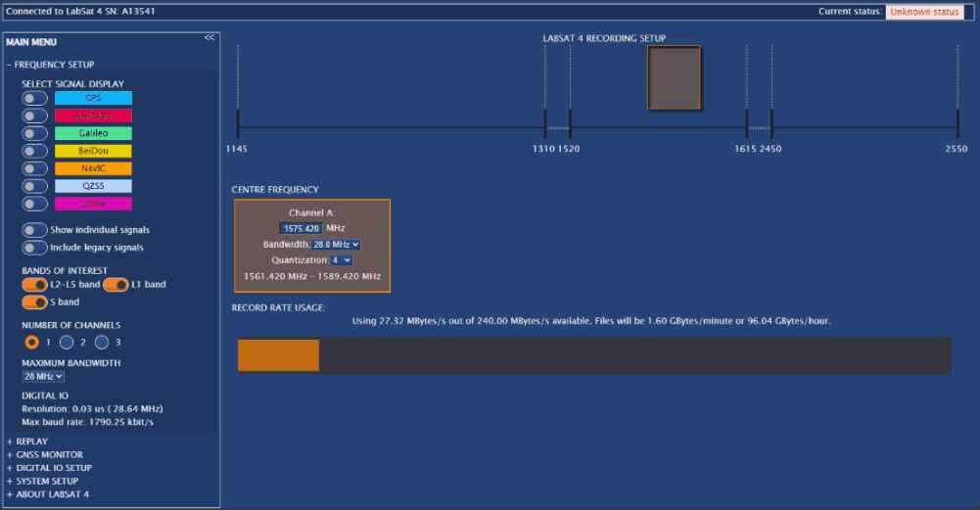The height and width of the screenshot is (510, 980).
Task: Toggle Other signal display switch
Action: pos(34,204)
